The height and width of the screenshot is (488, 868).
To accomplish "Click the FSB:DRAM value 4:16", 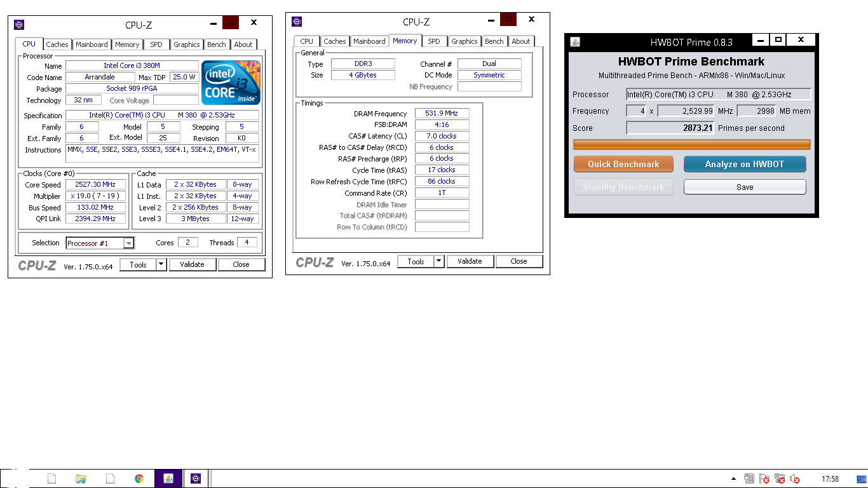I will tap(442, 125).
